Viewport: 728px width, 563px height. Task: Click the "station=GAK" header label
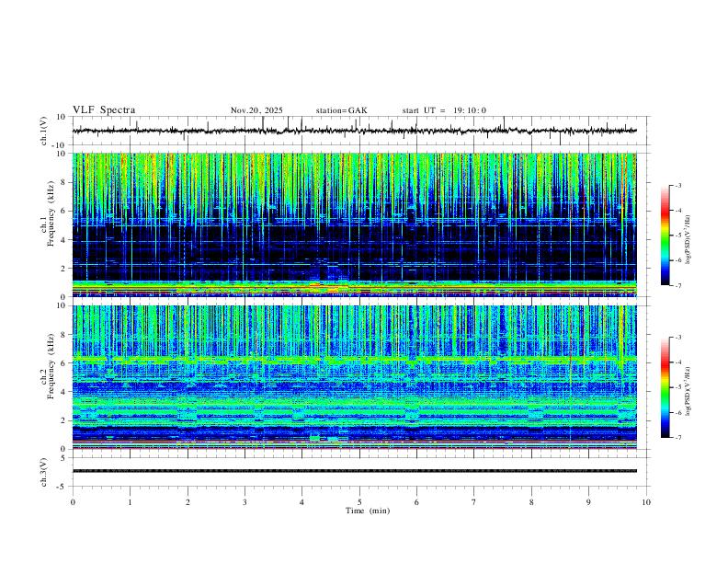tap(341, 110)
